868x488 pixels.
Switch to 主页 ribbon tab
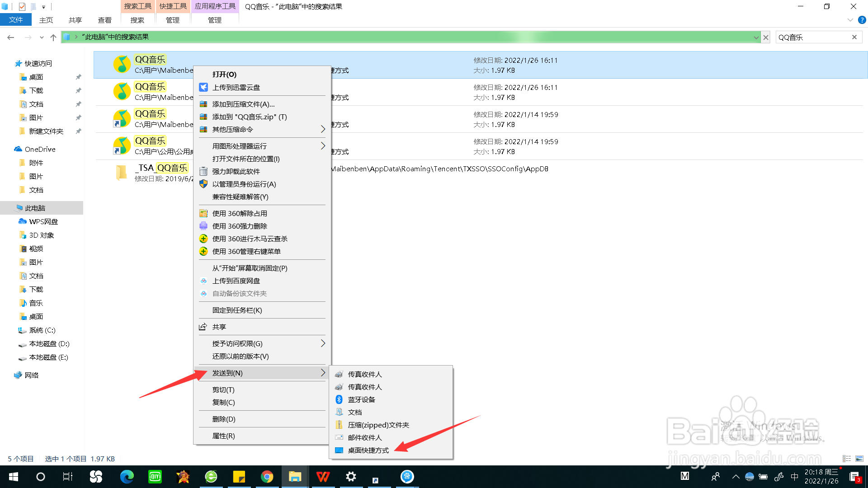[46, 20]
